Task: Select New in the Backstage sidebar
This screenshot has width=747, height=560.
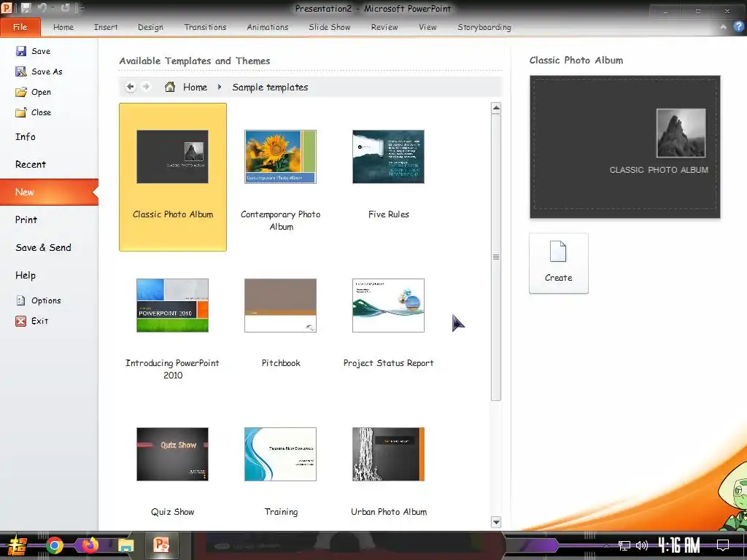Action: click(x=49, y=192)
